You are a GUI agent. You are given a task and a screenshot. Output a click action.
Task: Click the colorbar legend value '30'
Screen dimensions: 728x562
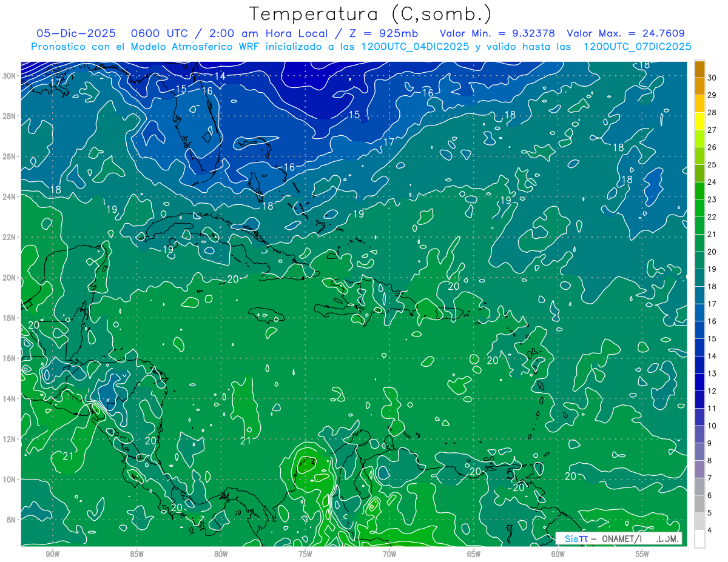[712, 78]
